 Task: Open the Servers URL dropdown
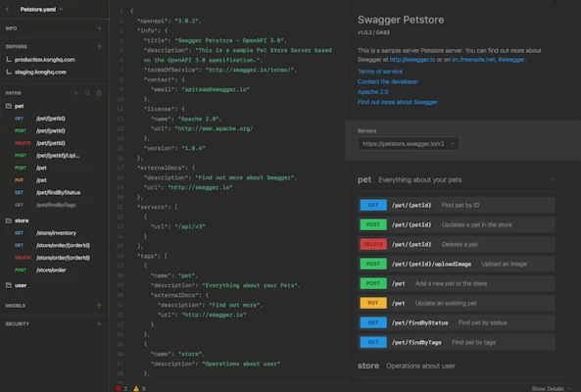coord(409,144)
